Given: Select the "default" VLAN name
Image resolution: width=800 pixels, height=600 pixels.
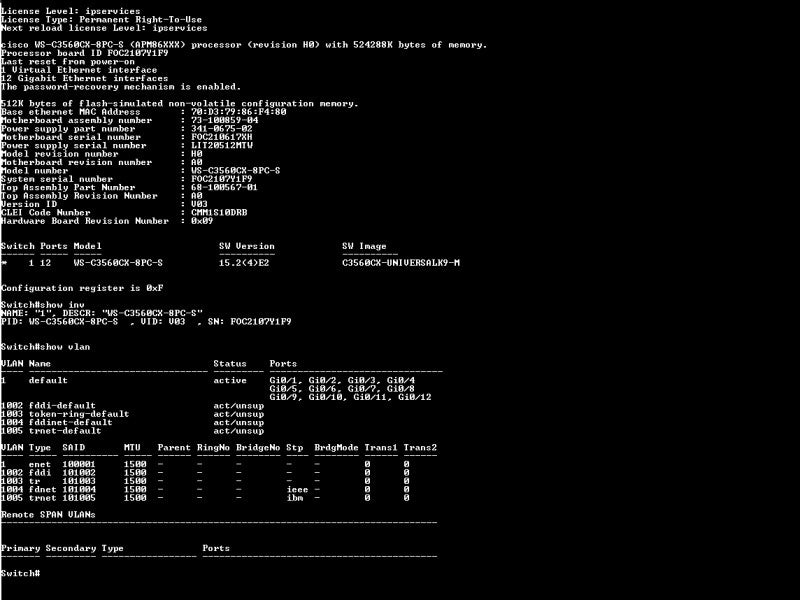Looking at the screenshot, I should tap(48, 381).
